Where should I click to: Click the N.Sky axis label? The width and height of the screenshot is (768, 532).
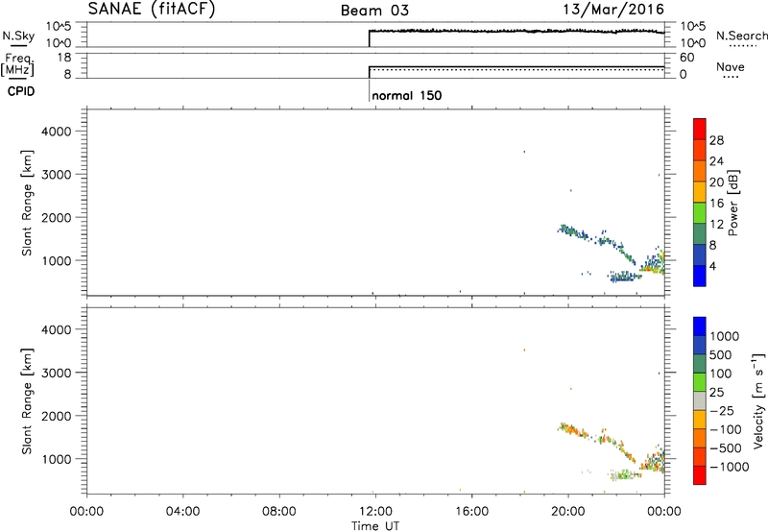(18, 36)
